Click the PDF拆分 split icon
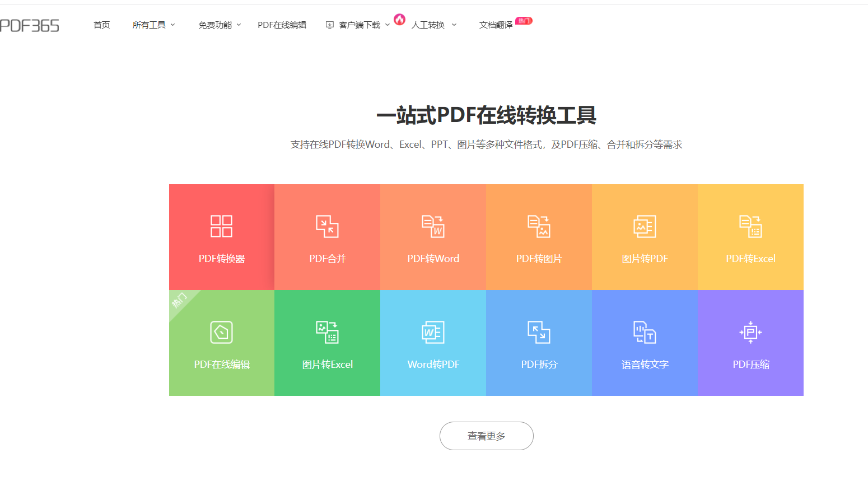 [539, 332]
